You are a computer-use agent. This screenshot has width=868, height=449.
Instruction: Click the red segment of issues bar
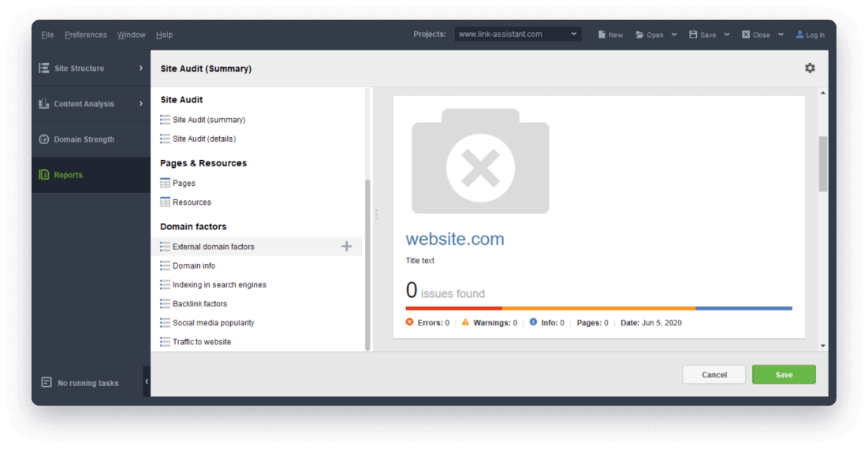point(454,308)
